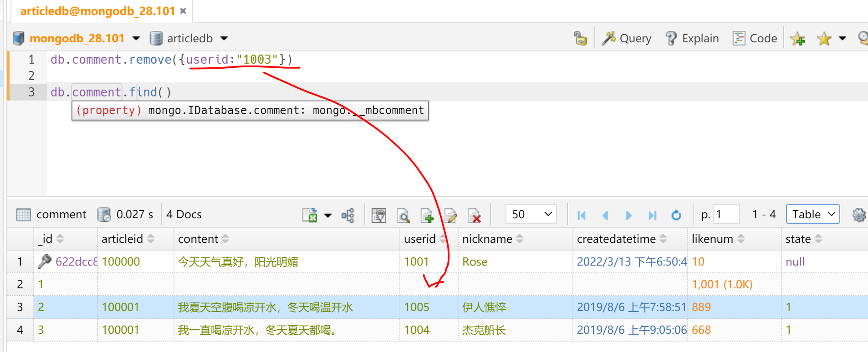Click the export to spreadsheet icon
Viewport: 868px width, 352px height.
310,215
